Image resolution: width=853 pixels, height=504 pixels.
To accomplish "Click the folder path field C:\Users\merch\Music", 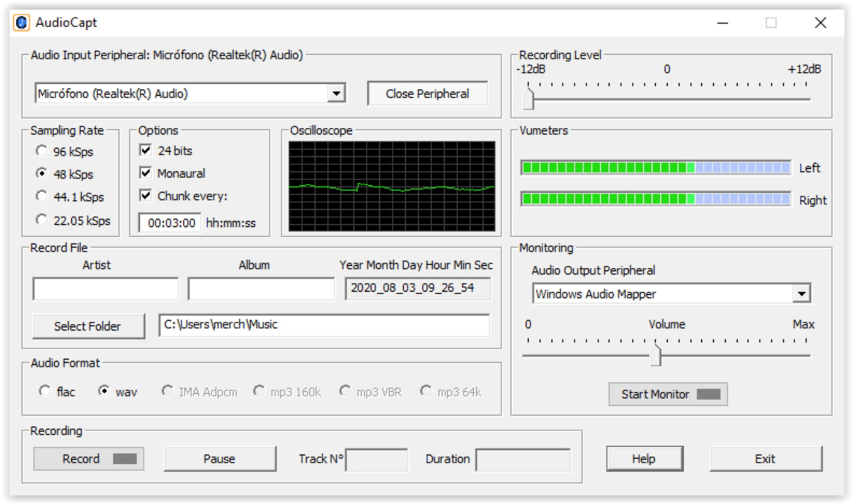I will coord(324,326).
